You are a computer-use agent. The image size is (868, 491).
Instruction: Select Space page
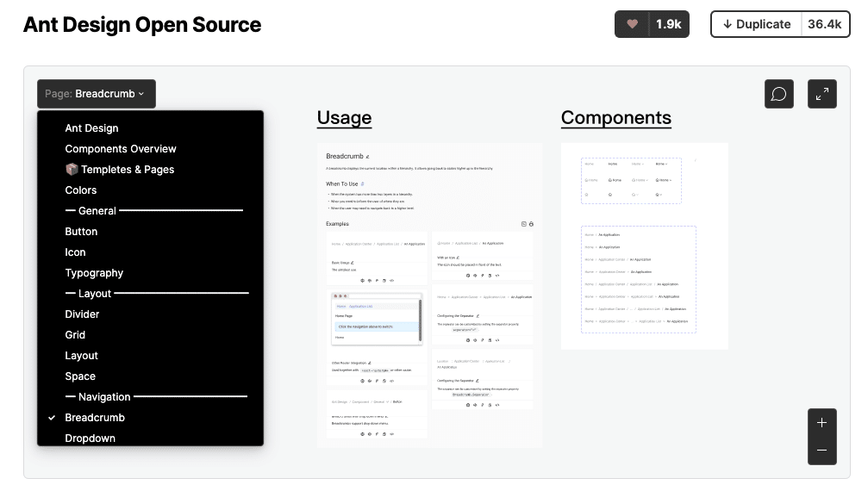80,376
